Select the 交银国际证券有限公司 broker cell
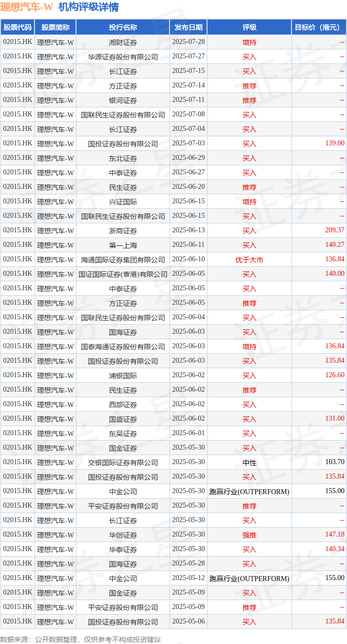The image size is (347, 644). coord(123,463)
